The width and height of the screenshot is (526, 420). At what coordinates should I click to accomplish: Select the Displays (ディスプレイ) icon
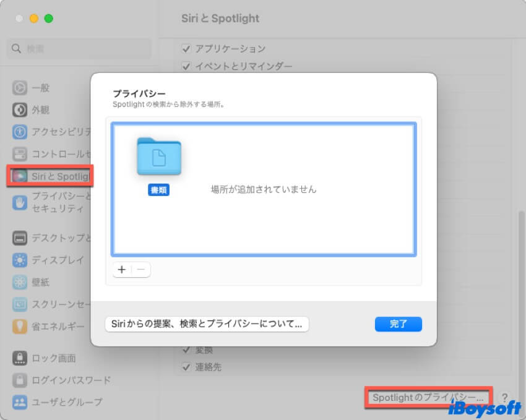point(20,260)
